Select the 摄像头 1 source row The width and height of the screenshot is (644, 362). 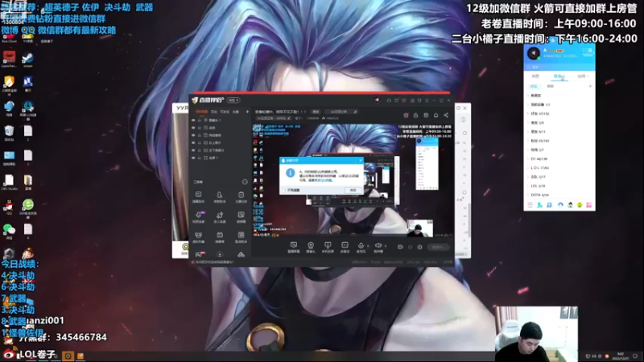[x=220, y=120]
